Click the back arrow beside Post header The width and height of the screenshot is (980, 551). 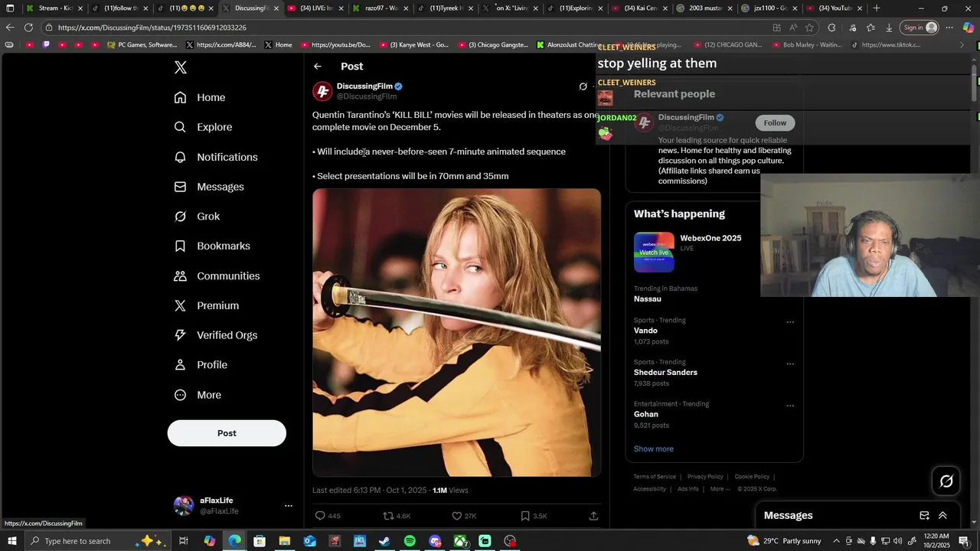[x=318, y=67]
